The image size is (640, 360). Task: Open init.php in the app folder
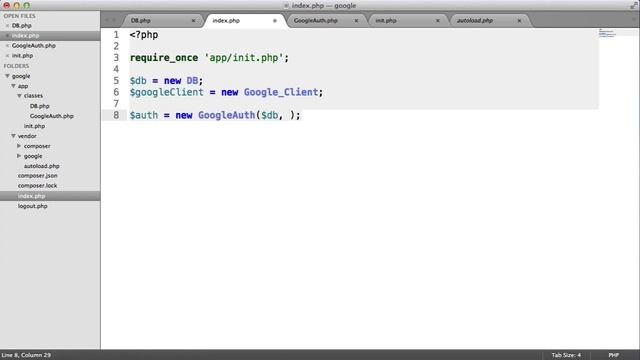(x=34, y=126)
